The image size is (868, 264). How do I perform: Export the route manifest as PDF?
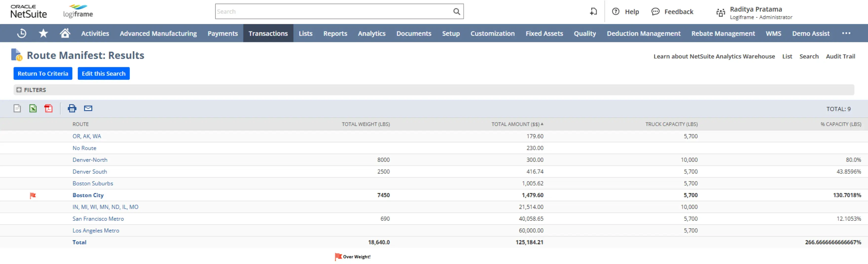[x=48, y=108]
